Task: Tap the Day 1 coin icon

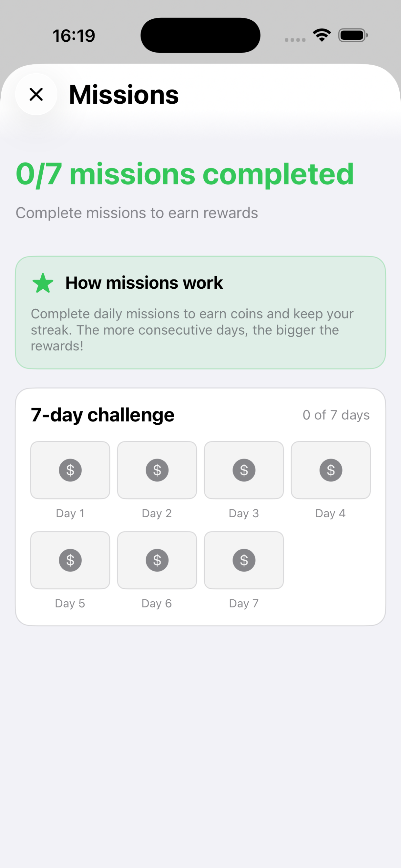Action: [70, 470]
